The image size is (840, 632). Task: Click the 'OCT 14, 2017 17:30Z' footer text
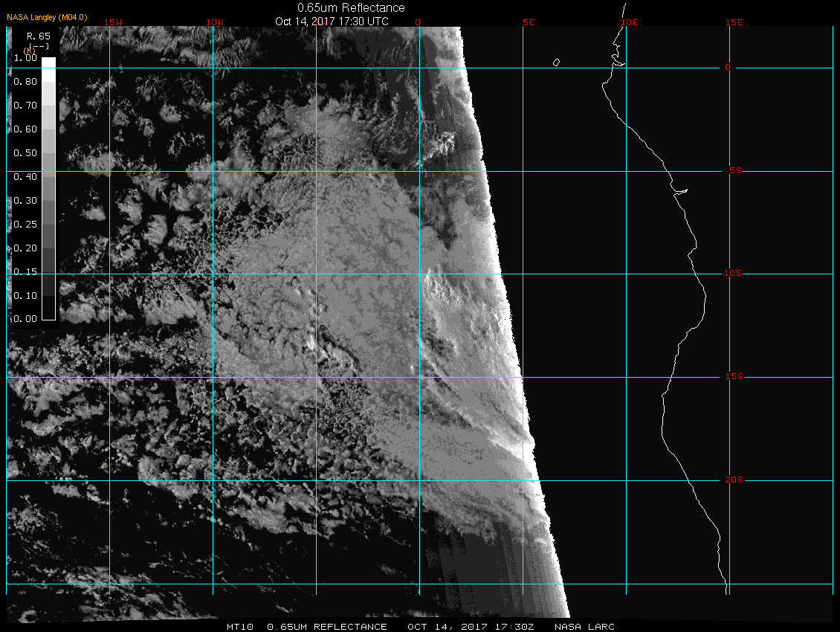pyautogui.click(x=471, y=627)
